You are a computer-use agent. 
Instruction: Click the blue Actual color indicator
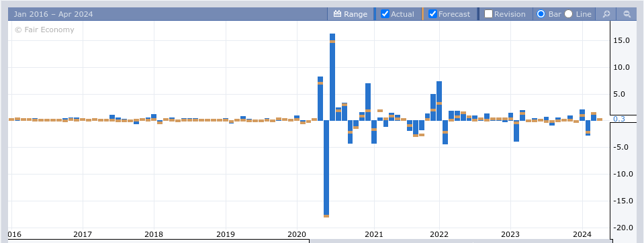tap(375, 14)
